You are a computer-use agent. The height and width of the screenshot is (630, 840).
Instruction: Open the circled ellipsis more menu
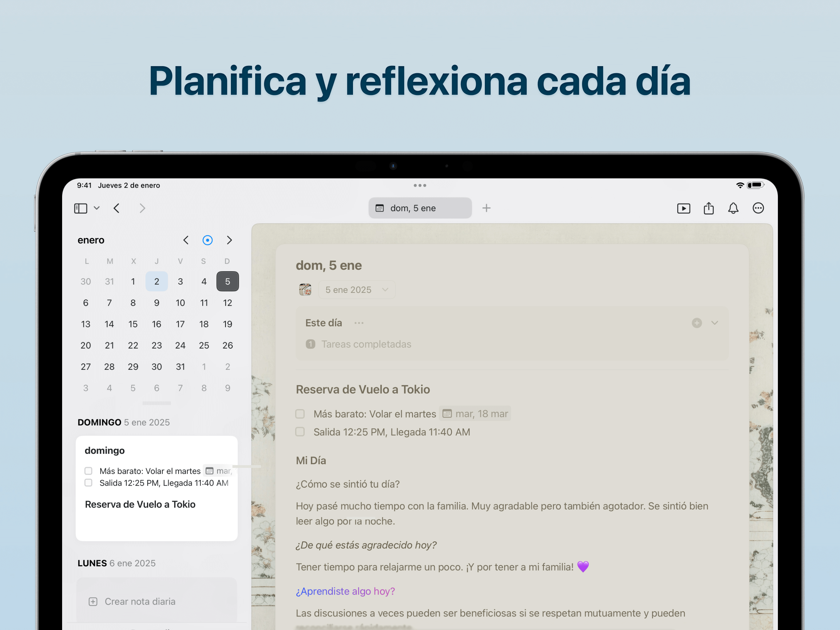pyautogui.click(x=758, y=208)
